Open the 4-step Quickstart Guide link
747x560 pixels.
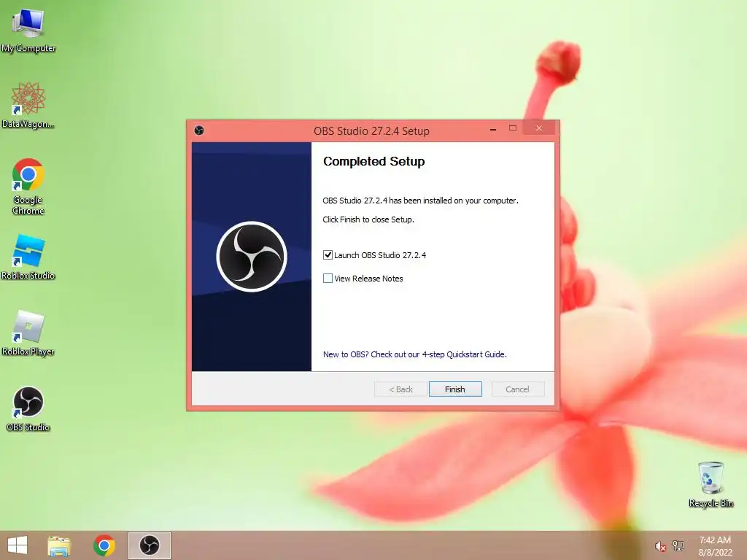414,354
